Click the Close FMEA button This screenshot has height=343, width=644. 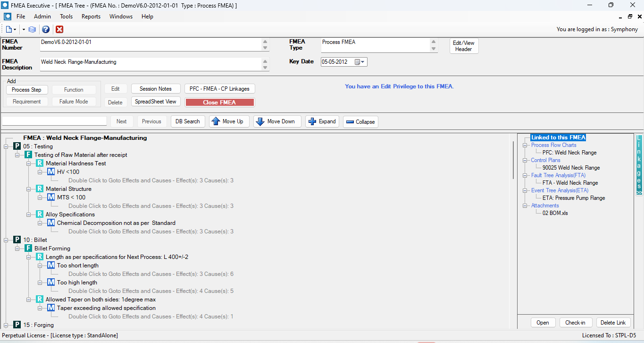(219, 103)
